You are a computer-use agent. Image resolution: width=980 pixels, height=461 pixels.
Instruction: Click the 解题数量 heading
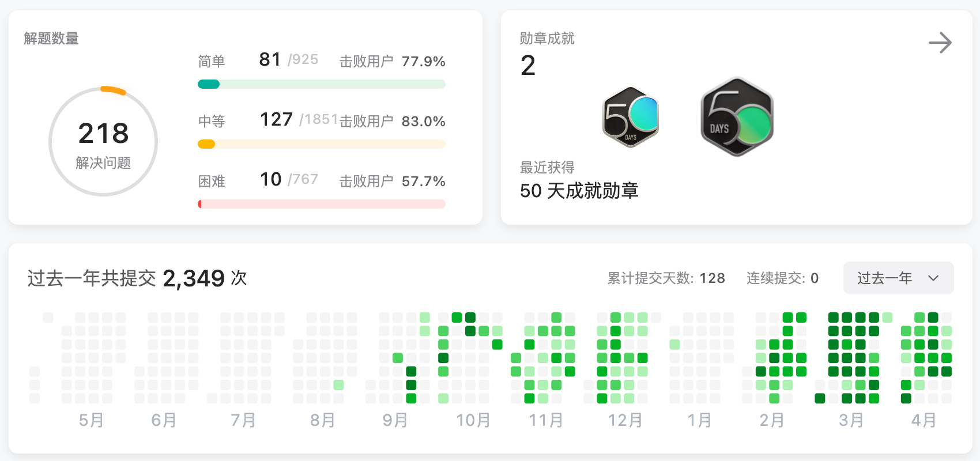coord(51,39)
